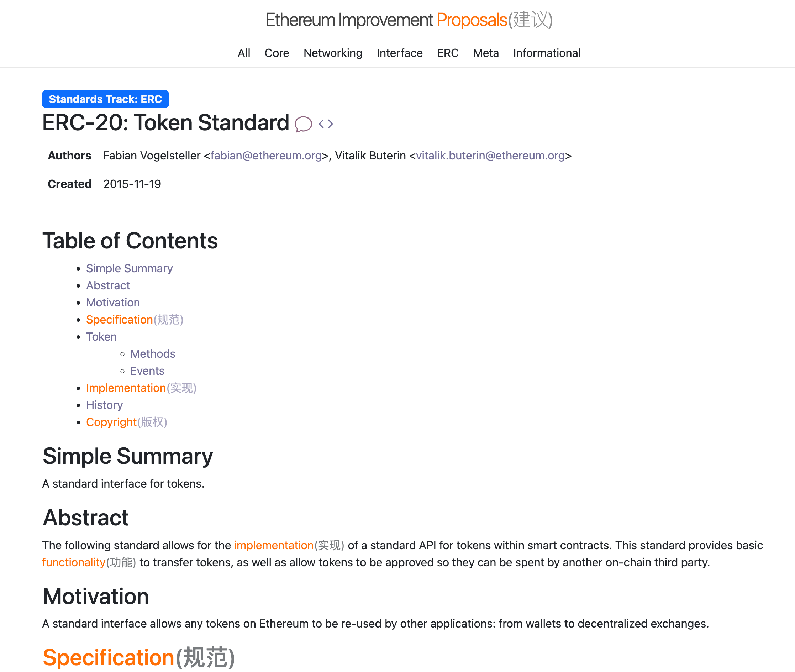Viewport: 795px width, 672px height.
Task: Click vitalik.buterin@ethereum.org email link
Action: pos(490,156)
